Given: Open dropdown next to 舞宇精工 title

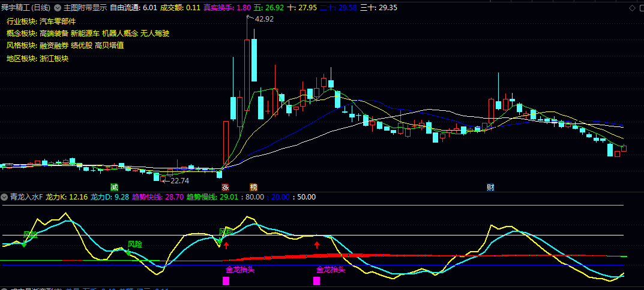Looking at the screenshot, I should coord(58,8).
